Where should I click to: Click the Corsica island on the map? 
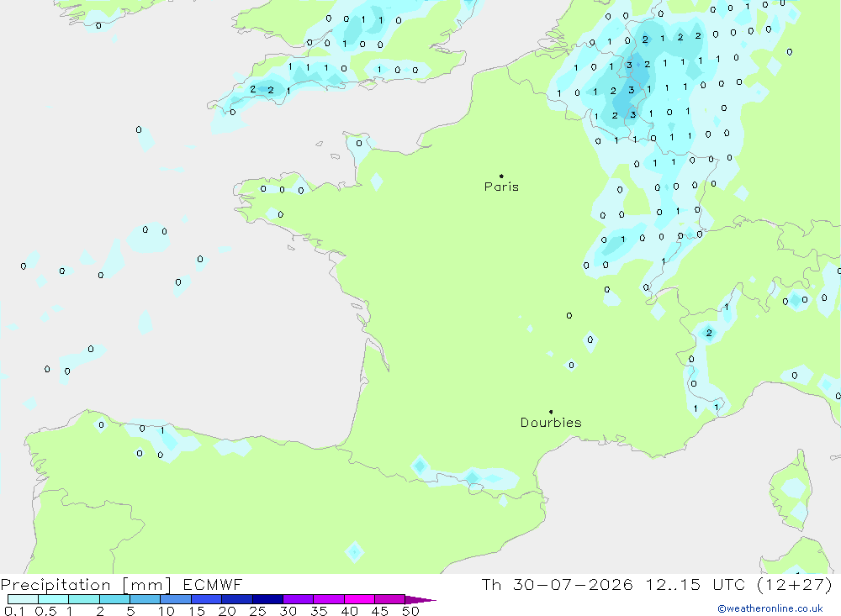point(791,491)
